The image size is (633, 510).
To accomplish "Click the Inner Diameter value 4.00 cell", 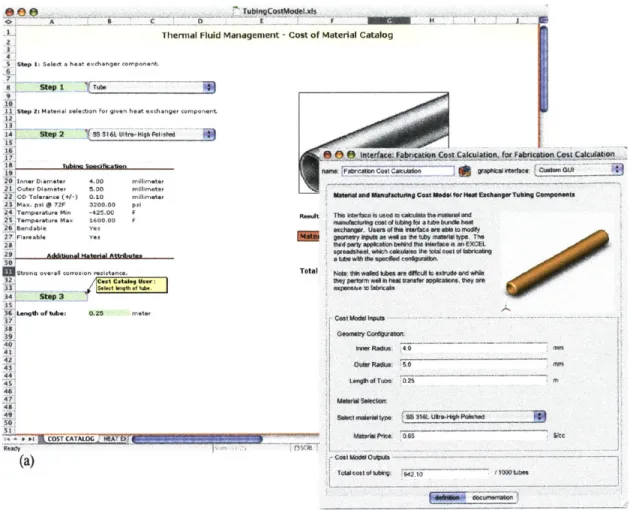I will [x=96, y=181].
